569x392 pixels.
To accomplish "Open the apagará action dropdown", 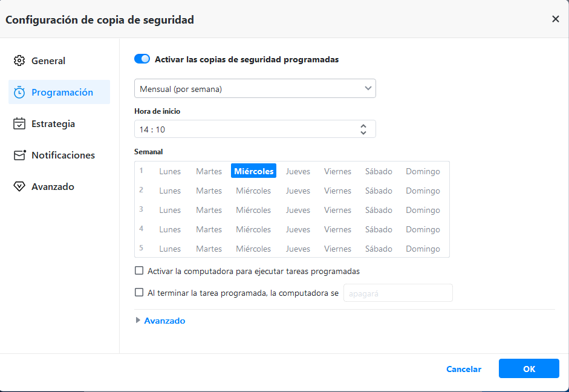I will coord(397,293).
